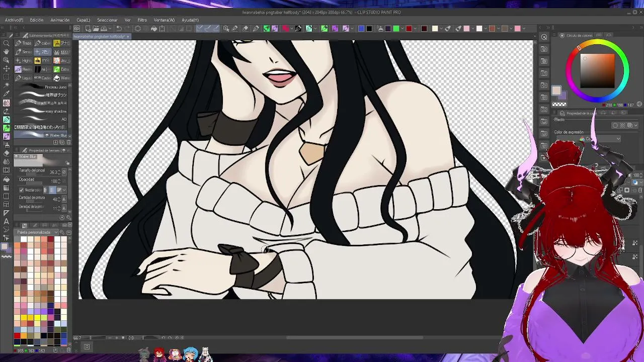This screenshot has width=644, height=362.
Task: Pick the blue swatch in the top toolbar
Action: coord(361,29)
